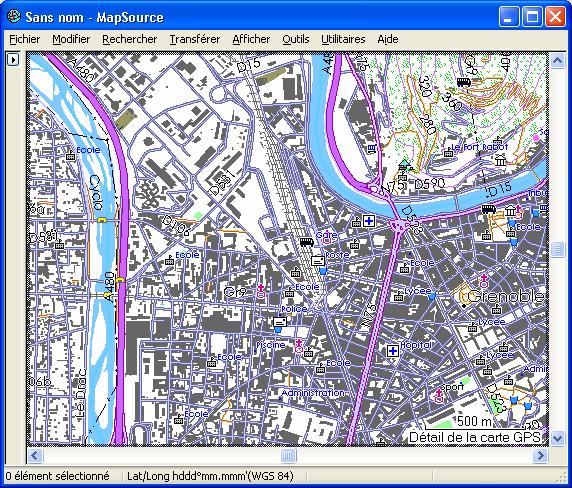Open the Utilitaires menu

(343, 39)
